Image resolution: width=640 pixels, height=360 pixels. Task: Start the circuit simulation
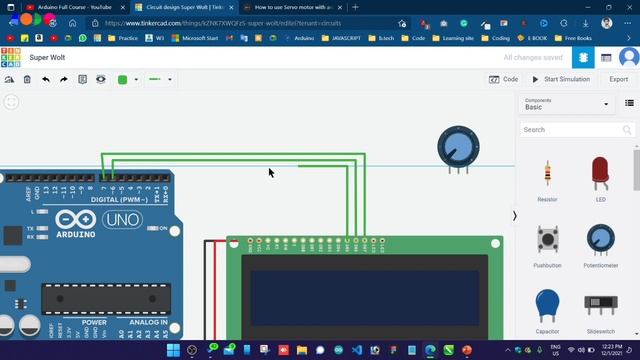tap(561, 79)
